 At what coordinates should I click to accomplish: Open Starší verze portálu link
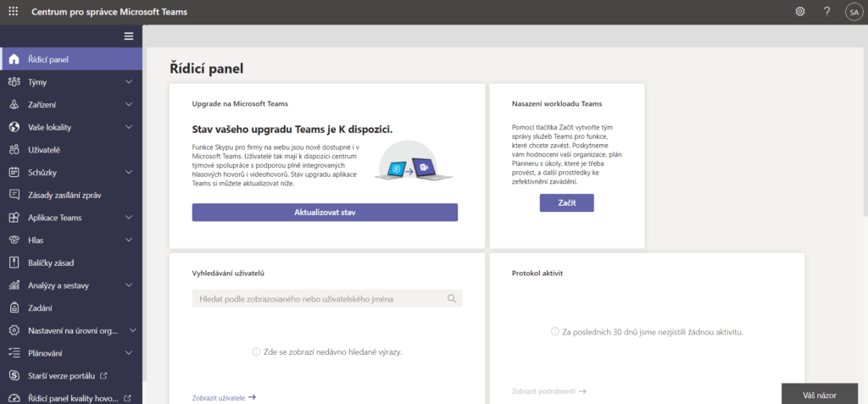[71, 376]
